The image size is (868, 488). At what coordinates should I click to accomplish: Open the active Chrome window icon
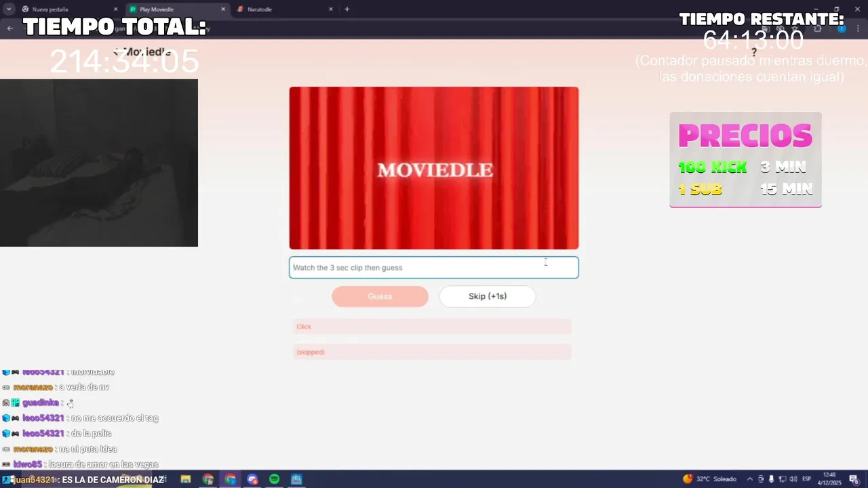231,479
